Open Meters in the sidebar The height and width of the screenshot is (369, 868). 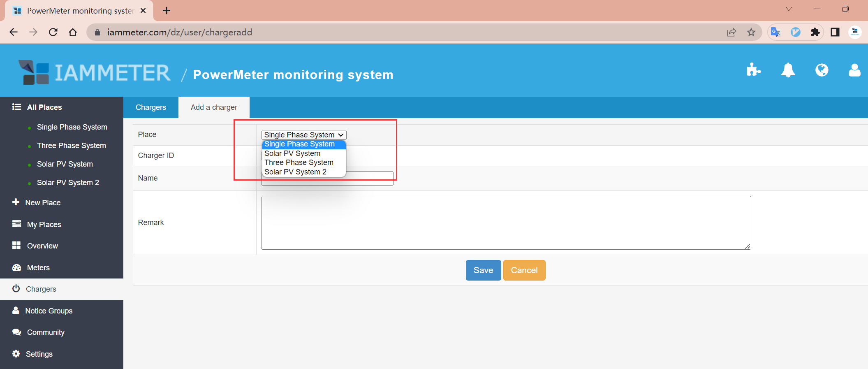(x=38, y=268)
